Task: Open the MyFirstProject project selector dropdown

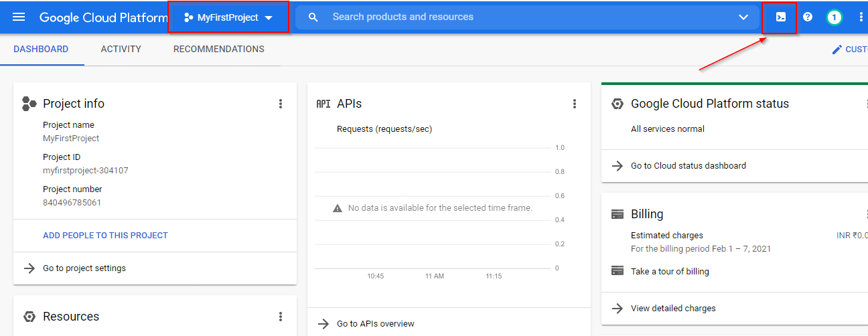Action: (228, 17)
